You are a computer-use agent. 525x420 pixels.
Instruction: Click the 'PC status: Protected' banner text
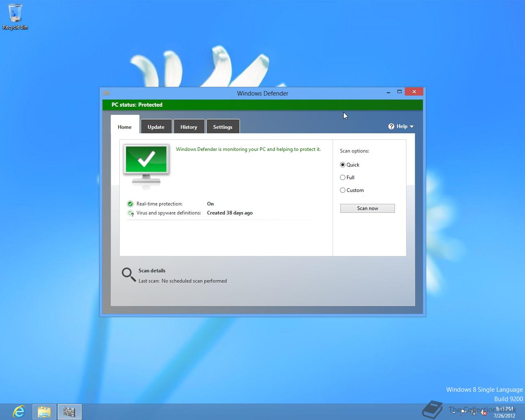[137, 105]
